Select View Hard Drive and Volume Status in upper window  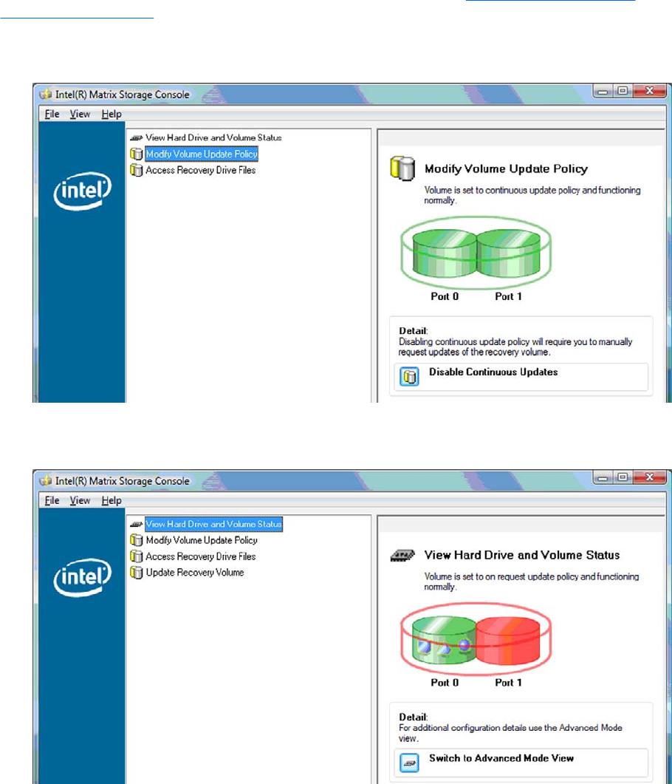(x=213, y=137)
